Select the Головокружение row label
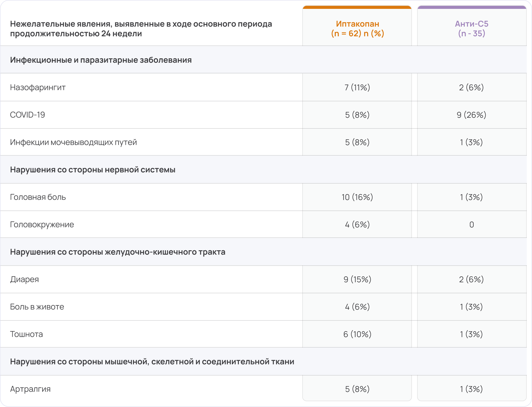The height and width of the screenshot is (407, 532). (42, 224)
